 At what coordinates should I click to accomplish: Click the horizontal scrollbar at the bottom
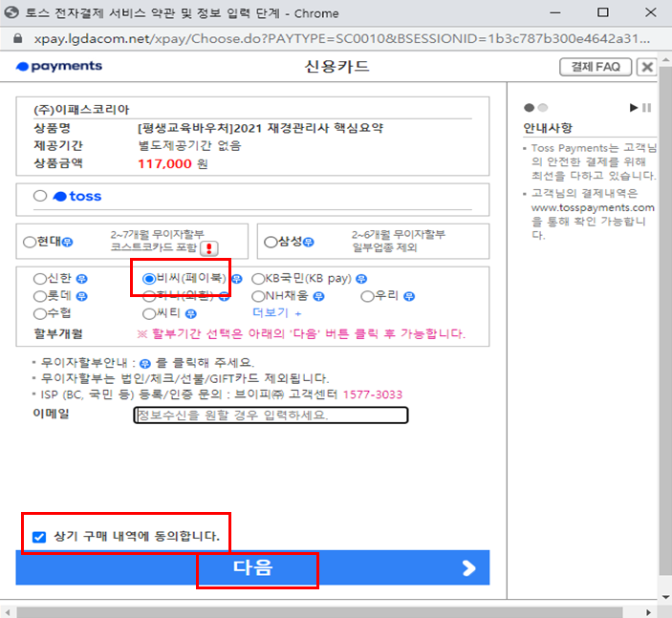coord(319,612)
